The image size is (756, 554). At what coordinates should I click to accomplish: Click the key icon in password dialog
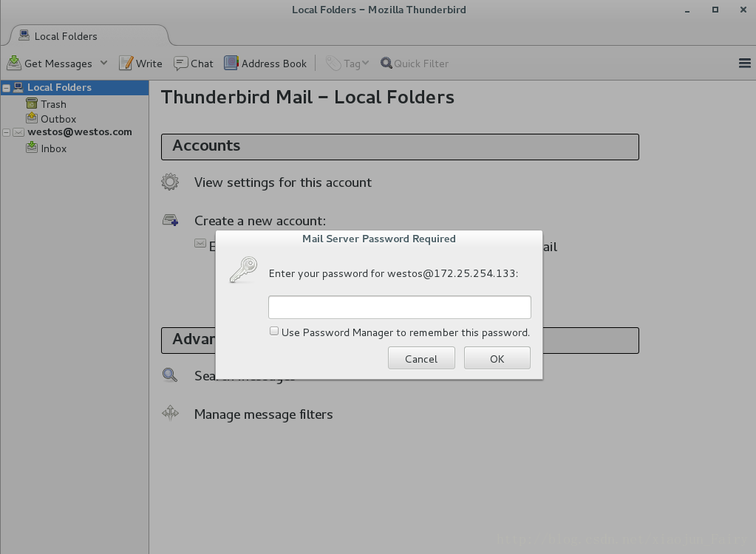(x=243, y=270)
